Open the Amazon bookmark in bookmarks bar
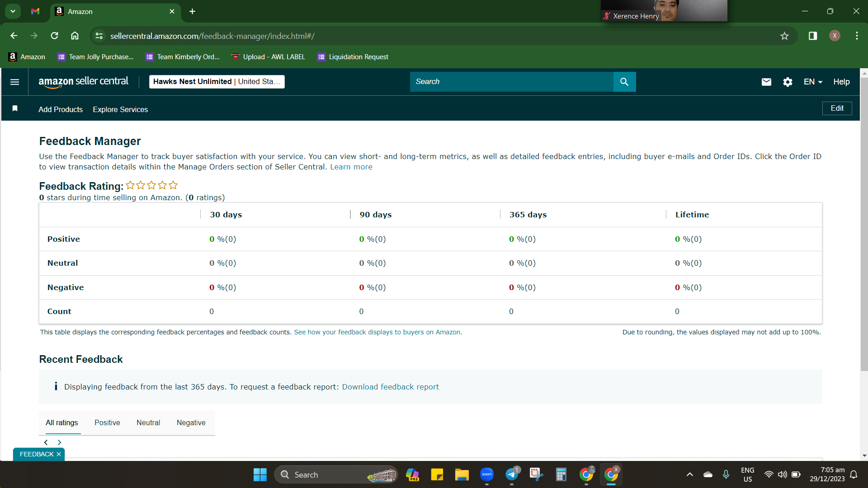868x488 pixels. pyautogui.click(x=27, y=57)
